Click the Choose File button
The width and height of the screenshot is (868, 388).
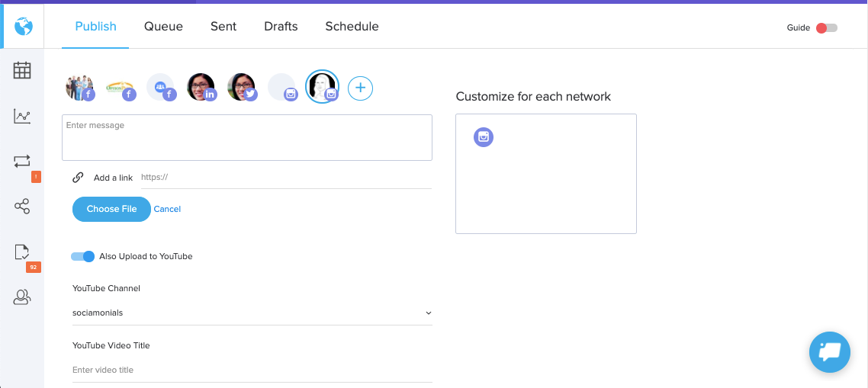(x=111, y=209)
